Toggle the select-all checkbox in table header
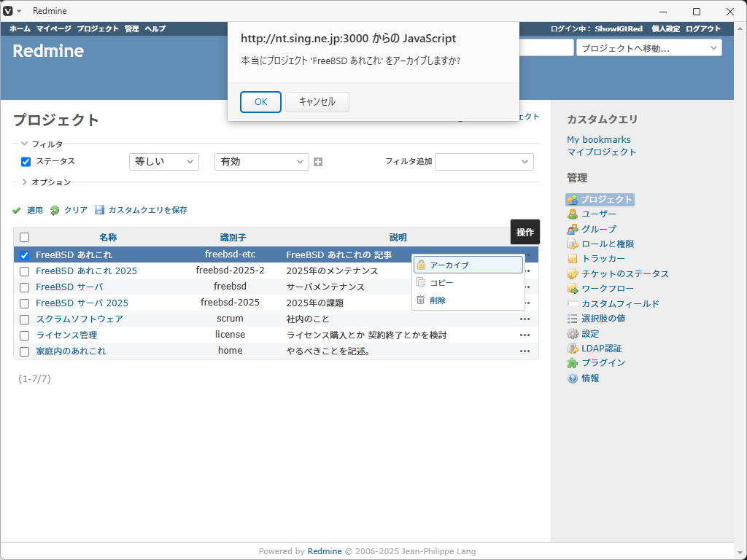Screen dimensions: 747x560 24,238
